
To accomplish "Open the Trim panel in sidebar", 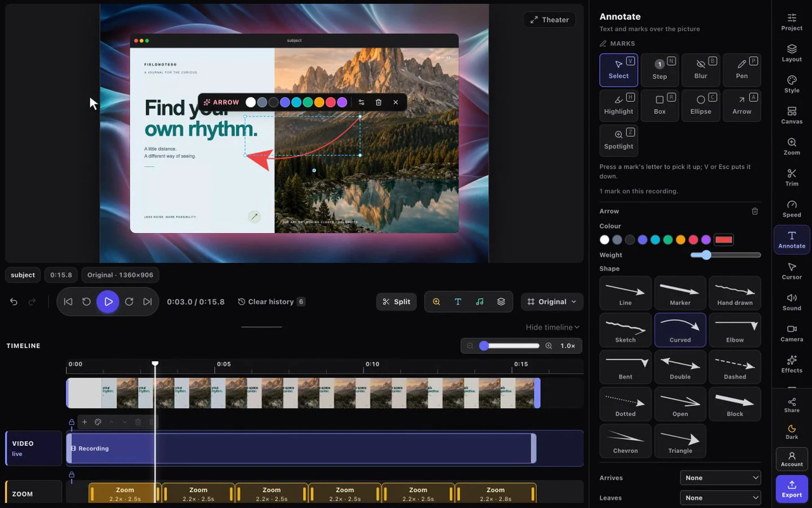I will (792, 177).
